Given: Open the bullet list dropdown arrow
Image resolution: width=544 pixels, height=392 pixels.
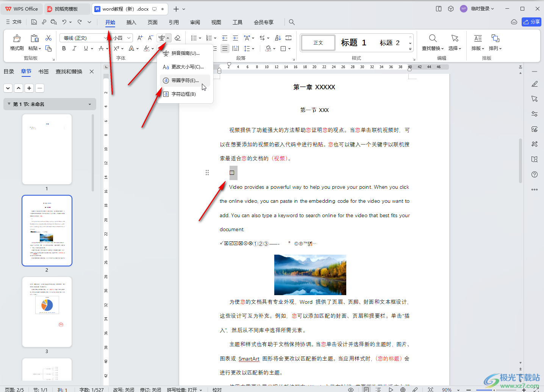Looking at the screenshot, I should pyautogui.click(x=200, y=38).
